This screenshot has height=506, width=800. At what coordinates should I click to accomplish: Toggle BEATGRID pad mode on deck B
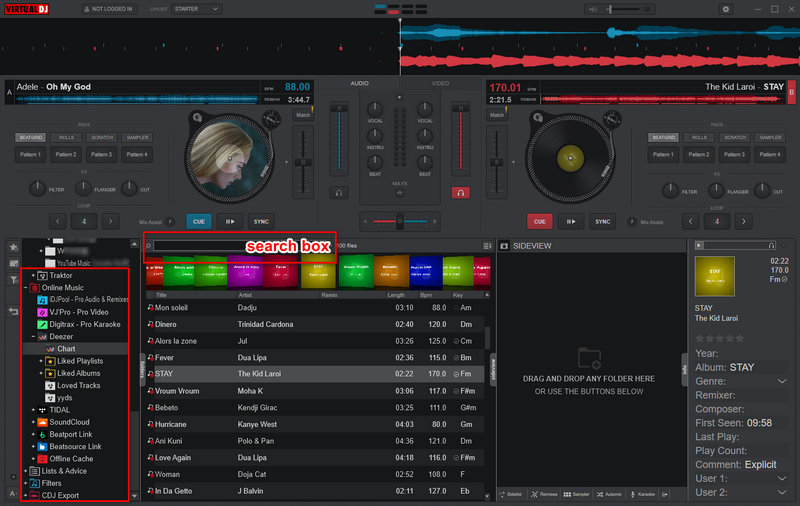(x=663, y=137)
